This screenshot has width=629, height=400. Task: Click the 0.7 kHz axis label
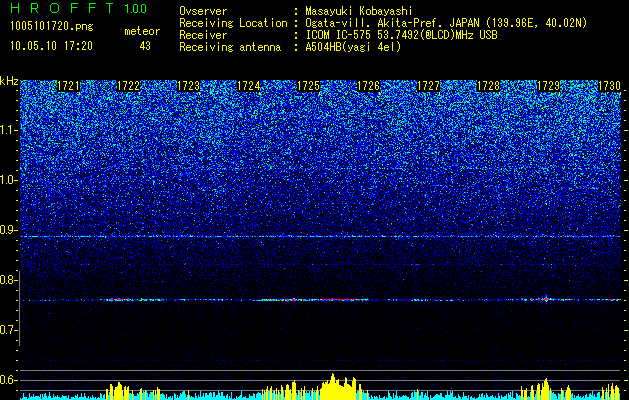(x=8, y=330)
